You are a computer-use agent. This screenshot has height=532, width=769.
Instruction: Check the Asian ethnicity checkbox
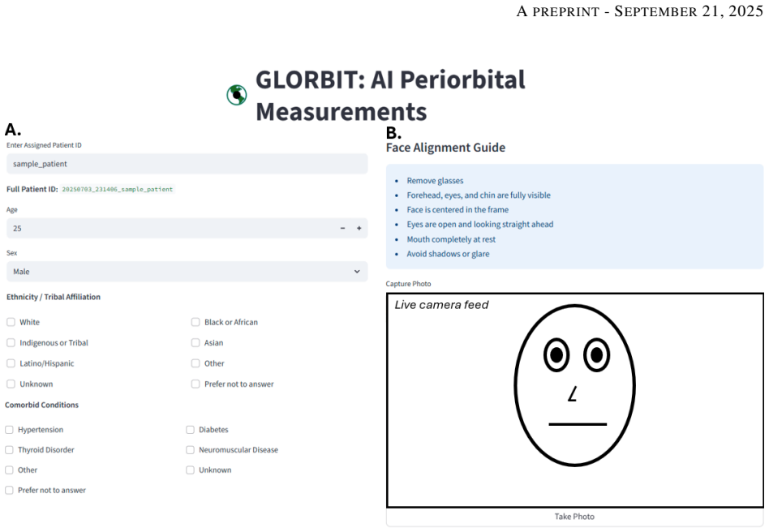(195, 343)
